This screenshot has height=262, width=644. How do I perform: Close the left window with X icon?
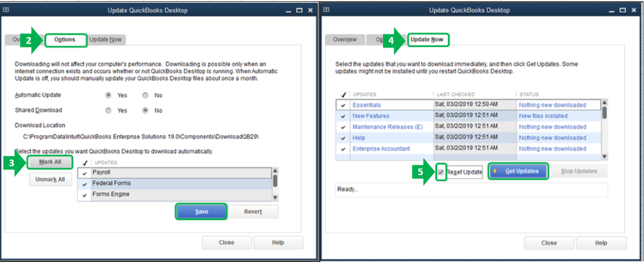pyautogui.click(x=310, y=11)
